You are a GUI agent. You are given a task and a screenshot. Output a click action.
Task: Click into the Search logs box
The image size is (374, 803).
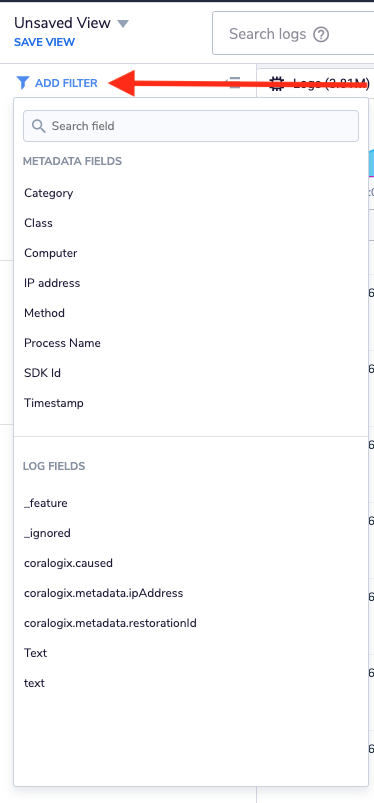point(293,34)
